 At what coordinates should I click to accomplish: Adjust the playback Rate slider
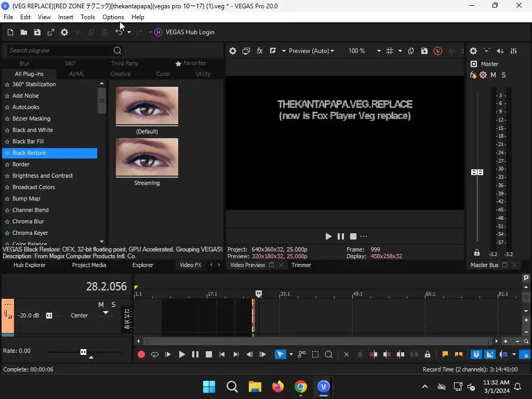(x=83, y=352)
